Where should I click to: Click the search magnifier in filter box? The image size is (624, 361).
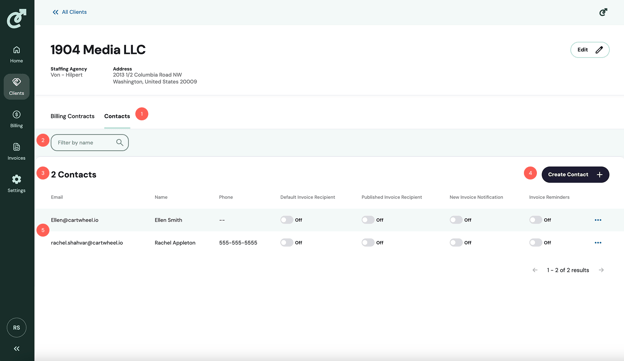pyautogui.click(x=119, y=142)
